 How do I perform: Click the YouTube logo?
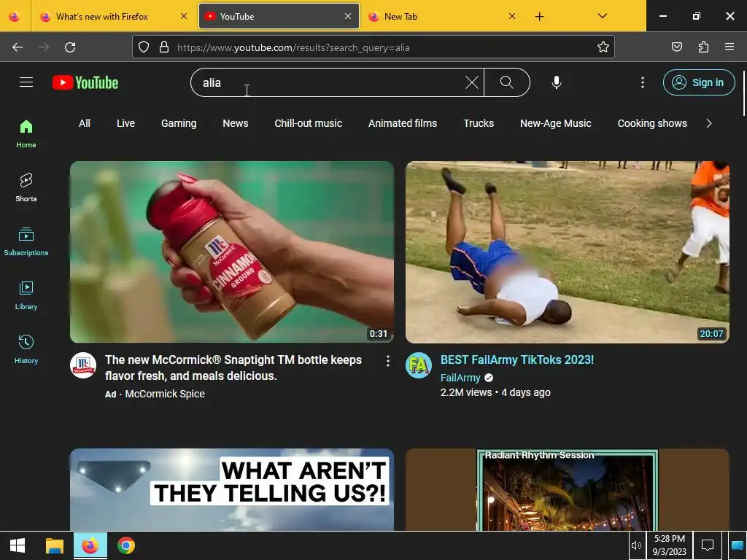85,82
